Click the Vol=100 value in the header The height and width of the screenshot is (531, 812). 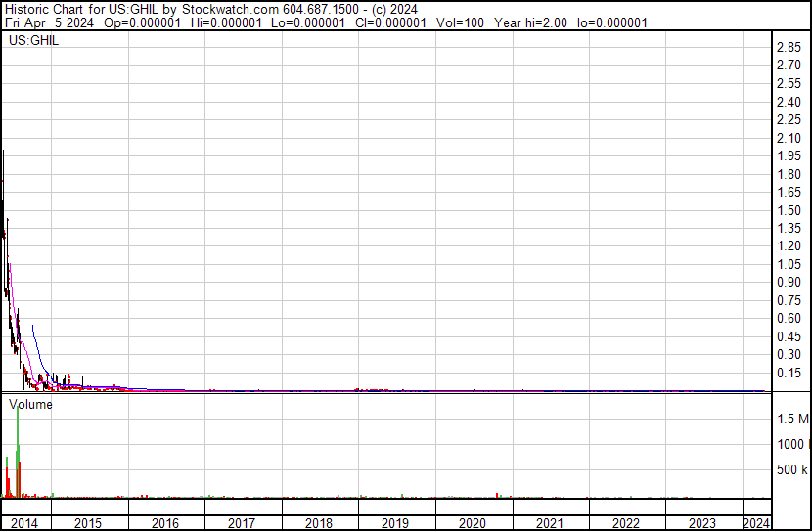point(460,22)
